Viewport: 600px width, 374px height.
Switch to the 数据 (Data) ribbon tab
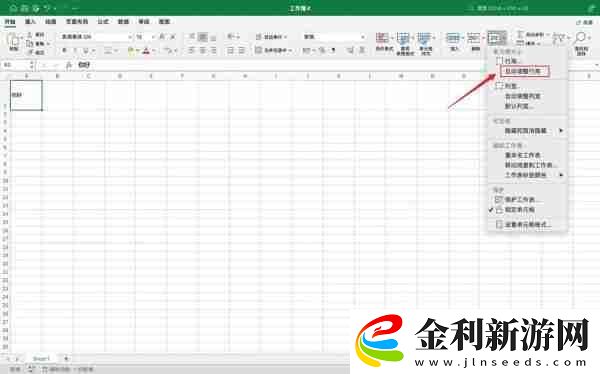123,22
